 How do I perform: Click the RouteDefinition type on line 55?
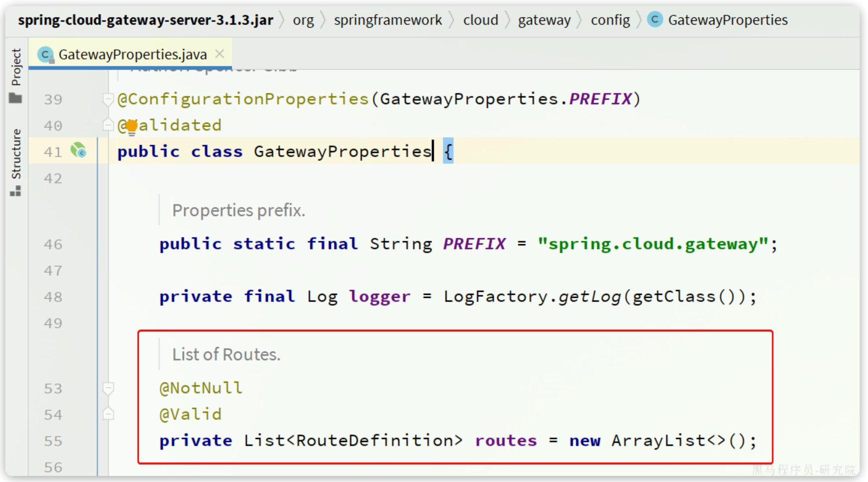374,440
